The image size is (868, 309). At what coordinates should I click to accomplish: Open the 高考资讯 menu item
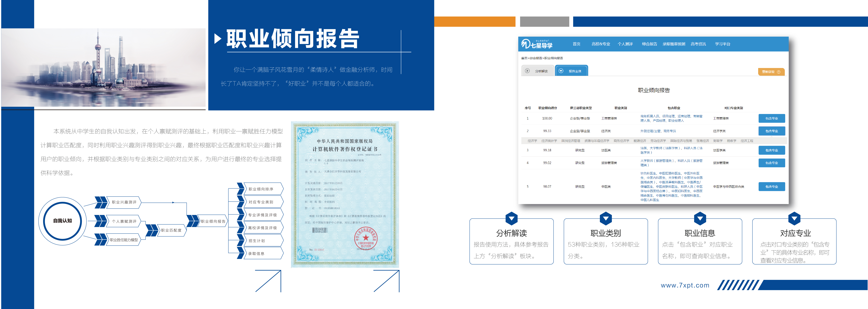[x=698, y=44]
